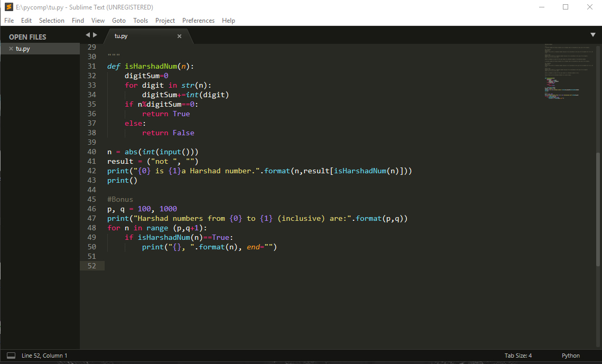Change the Python syntax selector

tap(570, 356)
